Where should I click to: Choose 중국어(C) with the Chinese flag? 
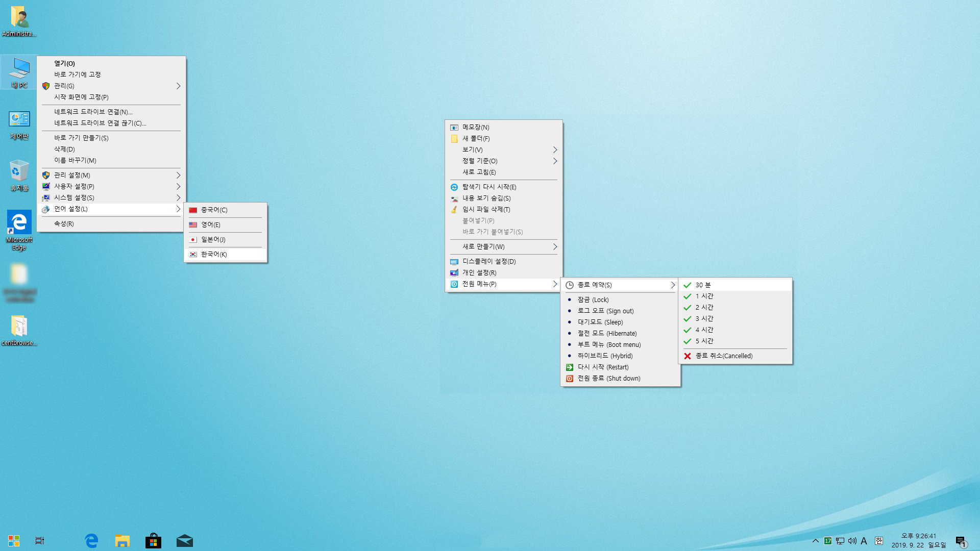pos(226,210)
